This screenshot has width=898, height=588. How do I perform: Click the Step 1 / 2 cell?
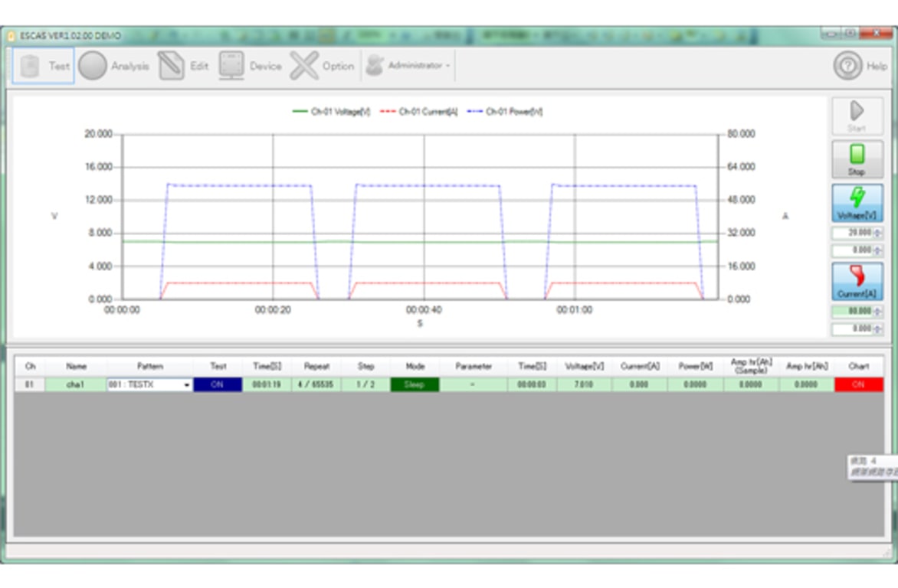coord(365,385)
